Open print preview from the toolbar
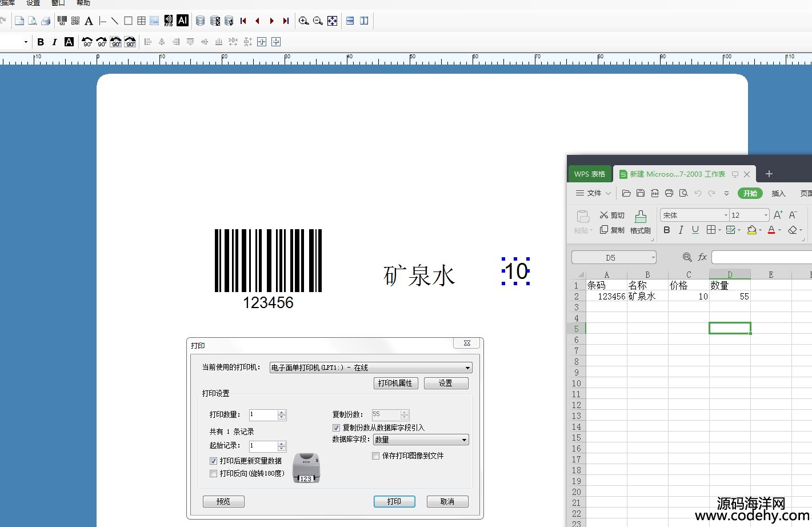The height and width of the screenshot is (527, 812). 33,21
